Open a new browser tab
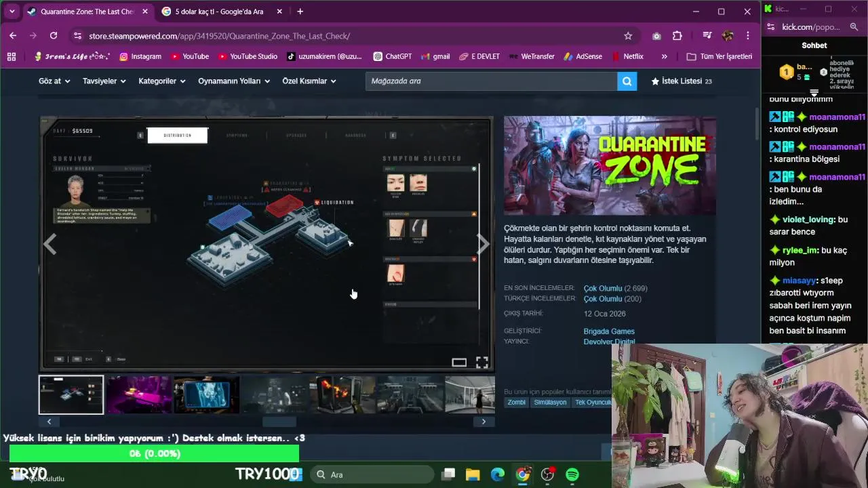Screen dimensions: 868x488 pyautogui.click(x=300, y=12)
